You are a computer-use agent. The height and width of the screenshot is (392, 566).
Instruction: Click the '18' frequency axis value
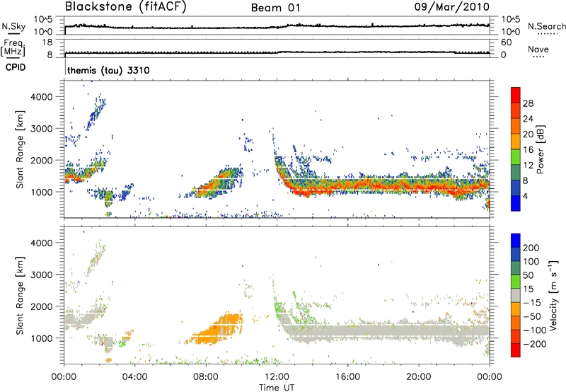47,42
